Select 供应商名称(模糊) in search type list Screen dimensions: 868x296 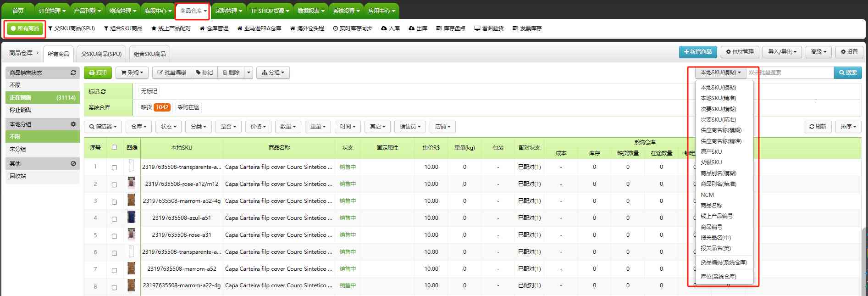coord(721,130)
